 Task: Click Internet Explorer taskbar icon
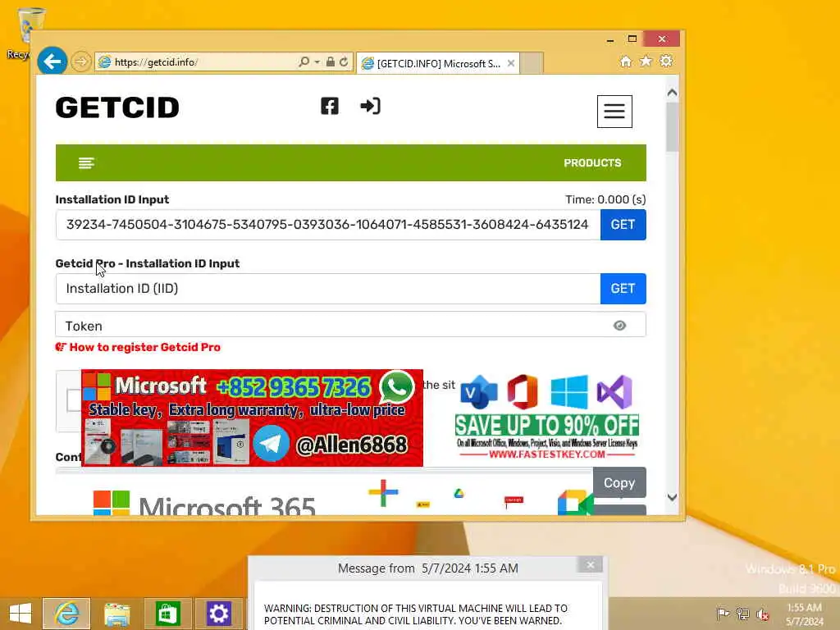[x=67, y=614]
